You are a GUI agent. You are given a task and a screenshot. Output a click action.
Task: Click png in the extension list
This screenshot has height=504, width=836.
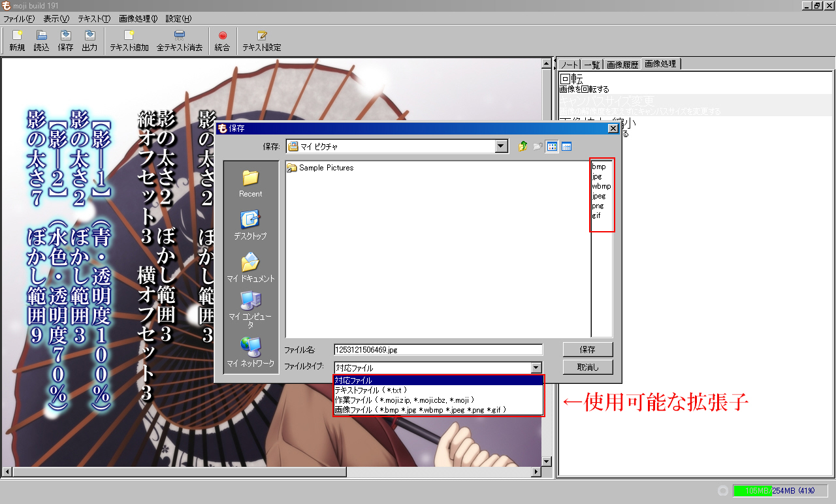tap(598, 206)
